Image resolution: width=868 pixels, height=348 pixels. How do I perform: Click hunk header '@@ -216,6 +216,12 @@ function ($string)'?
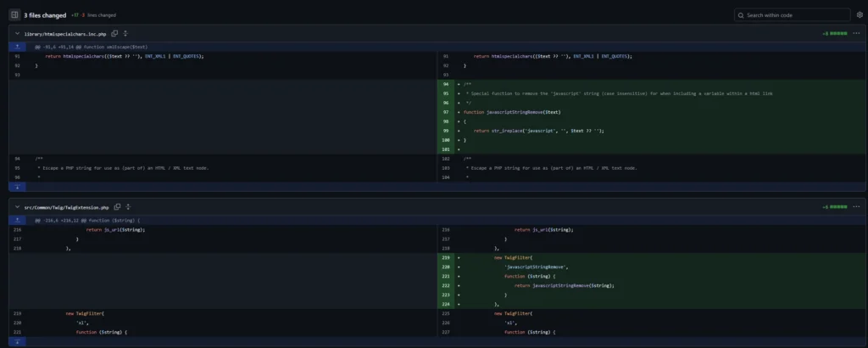pyautogui.click(x=87, y=220)
